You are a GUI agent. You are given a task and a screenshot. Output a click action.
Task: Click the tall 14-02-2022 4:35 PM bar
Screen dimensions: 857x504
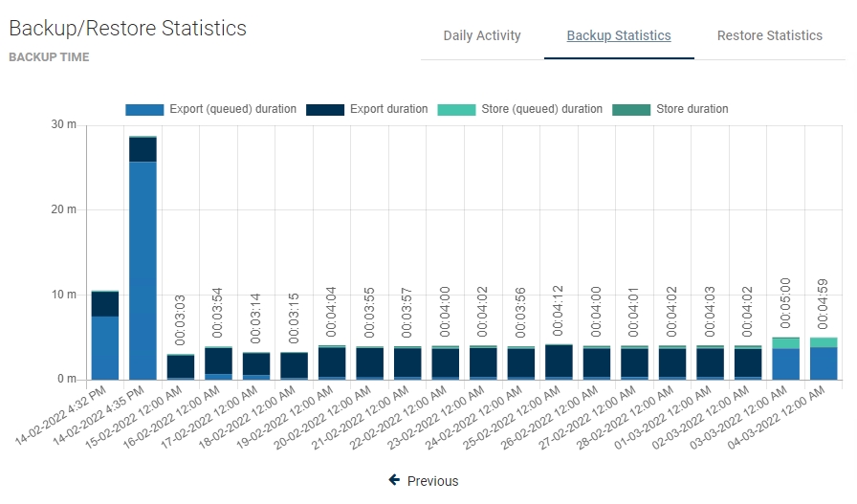143,268
